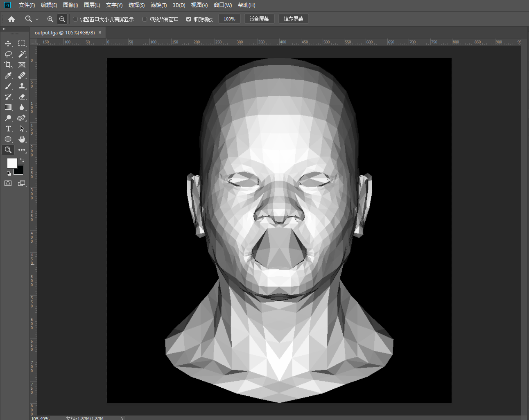
Task: Select the Rectangular Marquee tool
Action: 22,43
